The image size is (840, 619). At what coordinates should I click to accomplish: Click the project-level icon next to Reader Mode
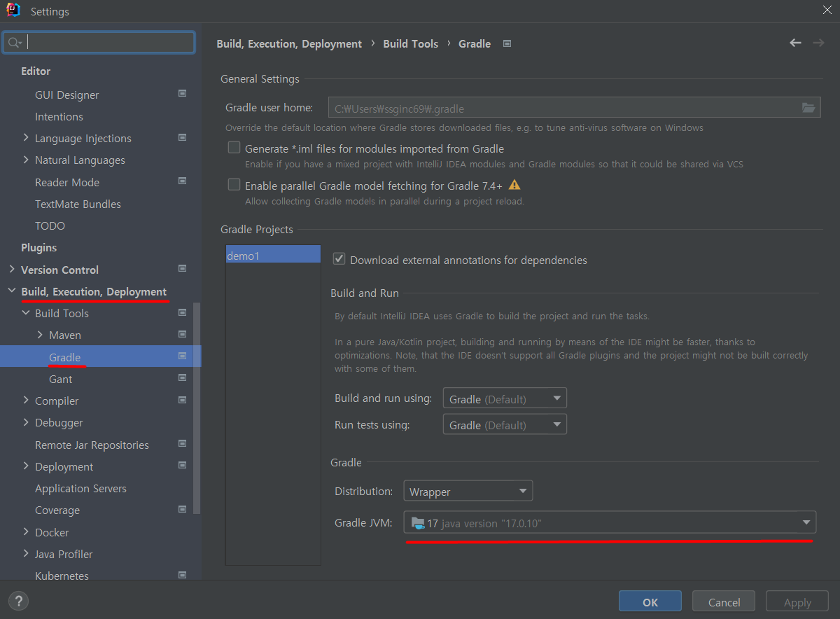click(182, 181)
